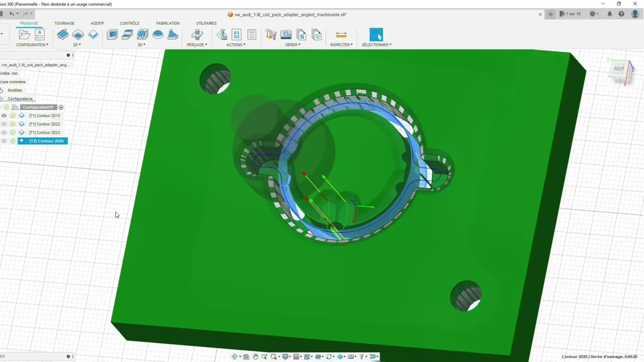Toggle visibility eye of Contour 2D22
Screen dimensions: 644x362
4,124
